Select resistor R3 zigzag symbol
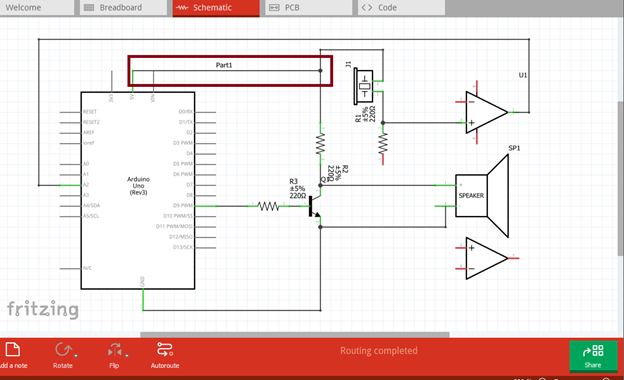The width and height of the screenshot is (624, 380). click(x=268, y=206)
